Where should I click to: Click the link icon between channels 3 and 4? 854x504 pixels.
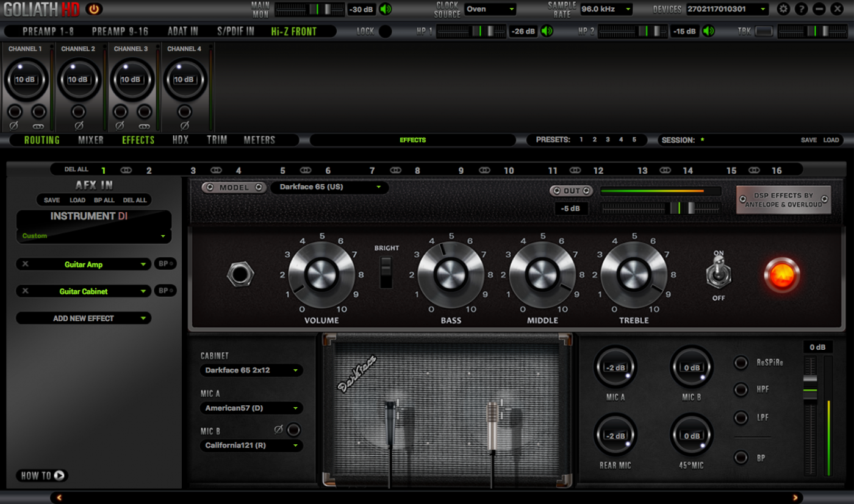pyautogui.click(x=216, y=171)
